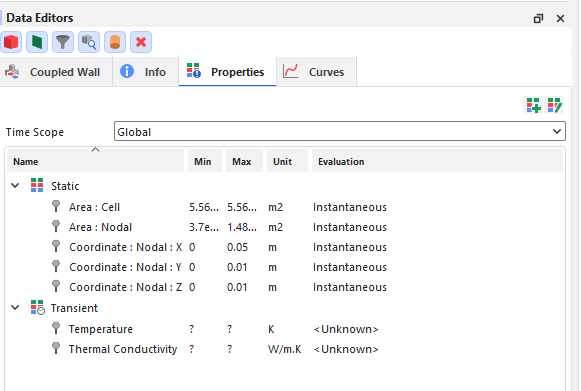Click the orange cylinder toolbar icon
Viewport: 581px width, 391px height.
pyautogui.click(x=115, y=42)
